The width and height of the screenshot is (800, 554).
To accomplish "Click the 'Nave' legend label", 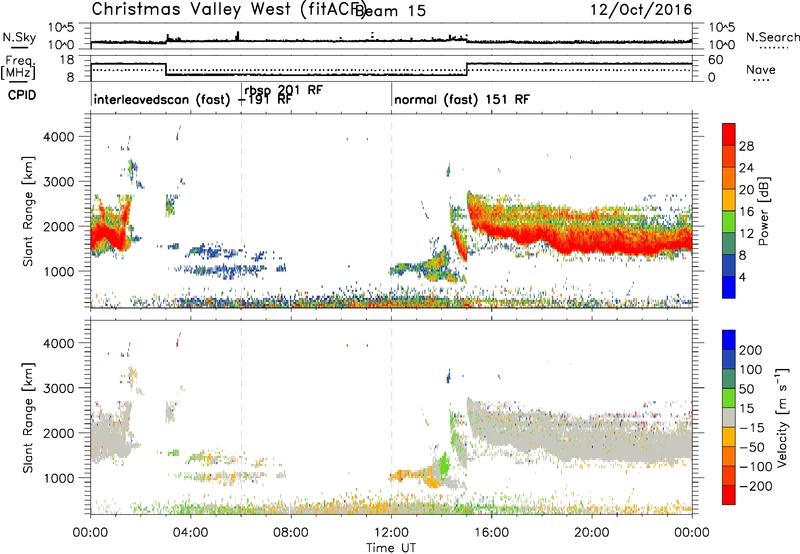I will (760, 70).
